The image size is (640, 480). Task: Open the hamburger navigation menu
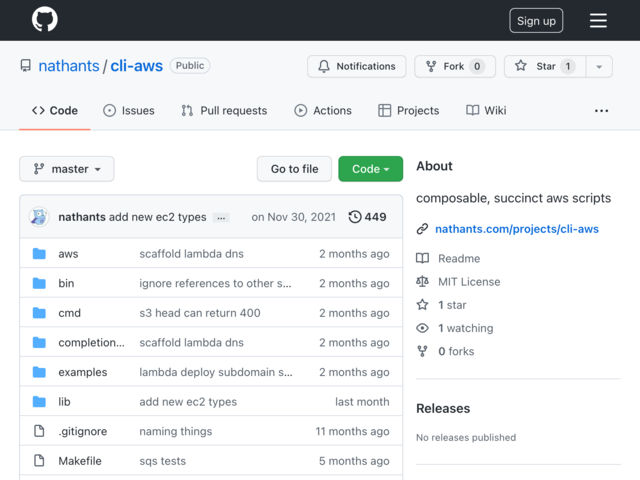tap(598, 20)
